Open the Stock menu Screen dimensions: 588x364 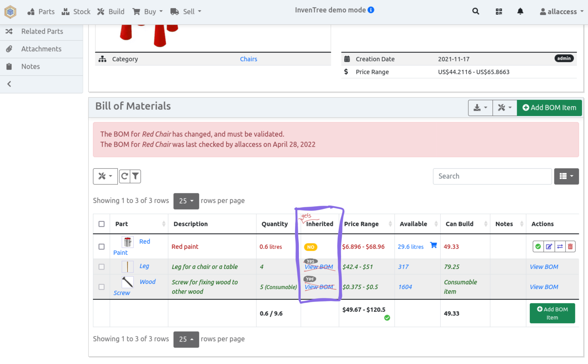(76, 12)
